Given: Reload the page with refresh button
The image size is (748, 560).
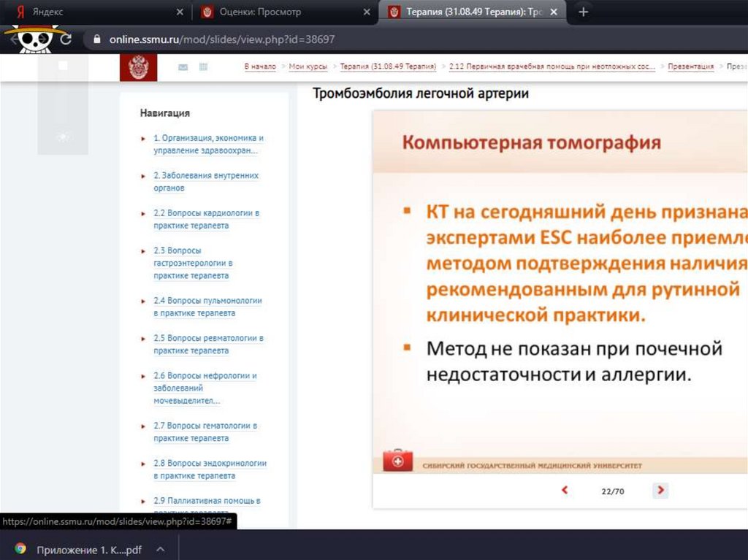Looking at the screenshot, I should [x=66, y=39].
